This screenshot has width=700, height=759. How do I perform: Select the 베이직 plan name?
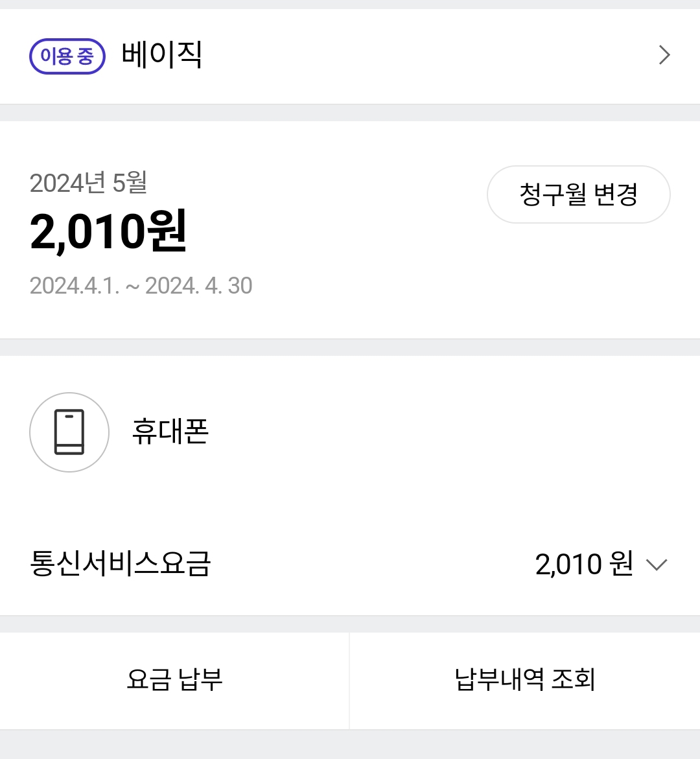(x=162, y=55)
